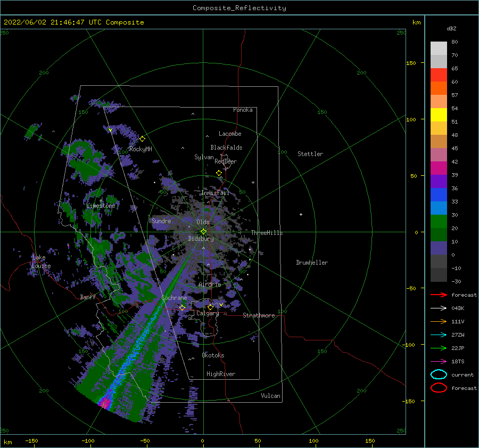479x448 pixels.
Task: Select the Limestone label
Action: pyautogui.click(x=101, y=206)
